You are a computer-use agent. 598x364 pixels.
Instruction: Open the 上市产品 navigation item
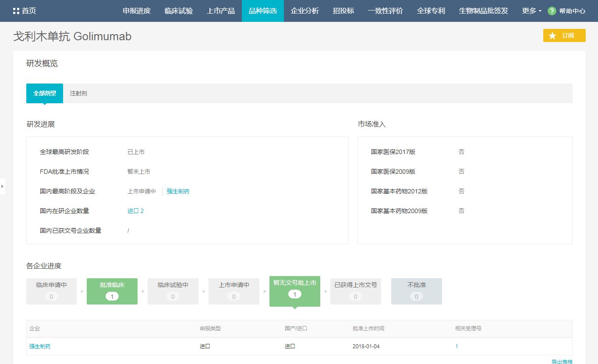(221, 11)
